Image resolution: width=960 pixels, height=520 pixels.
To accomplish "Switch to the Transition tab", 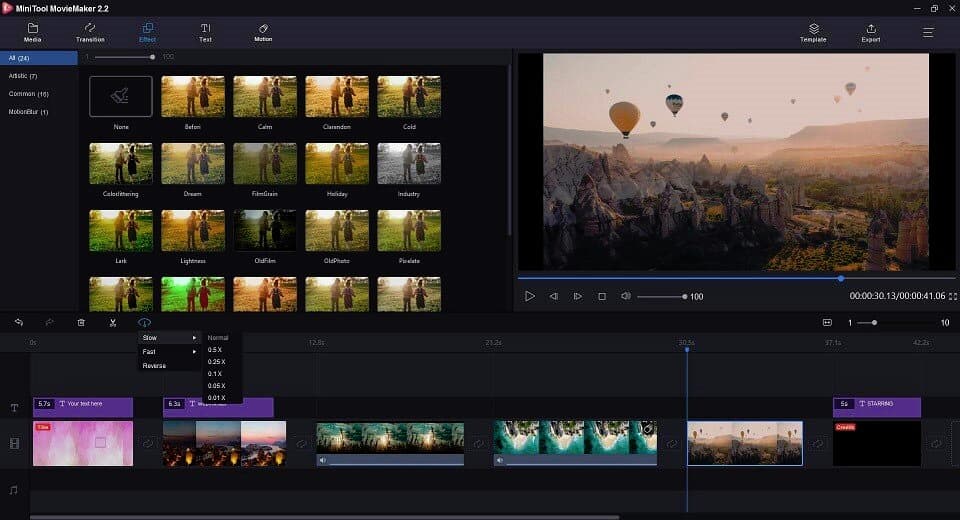I will coord(90,32).
